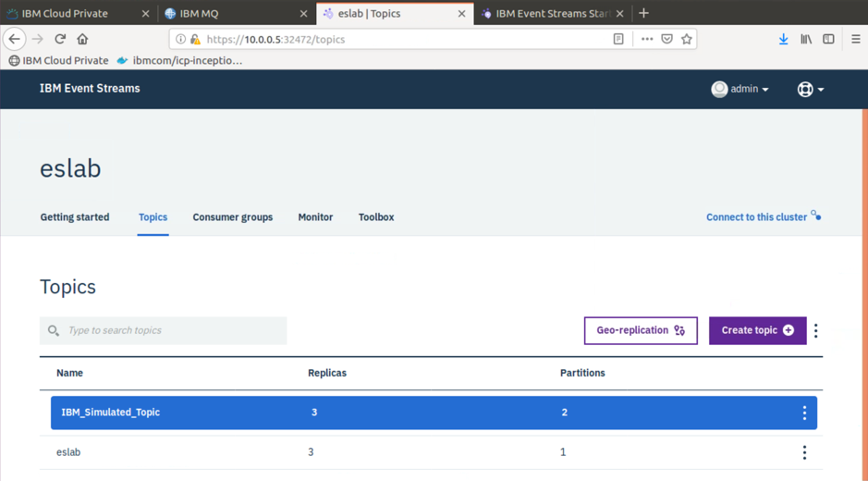Bookmark this page with the star icon

(x=687, y=39)
